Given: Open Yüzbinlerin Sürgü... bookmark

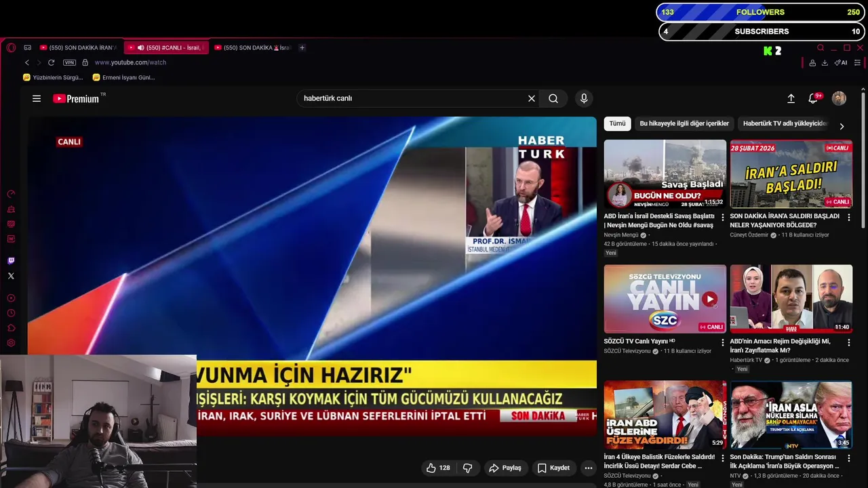Looking at the screenshot, I should point(53,77).
